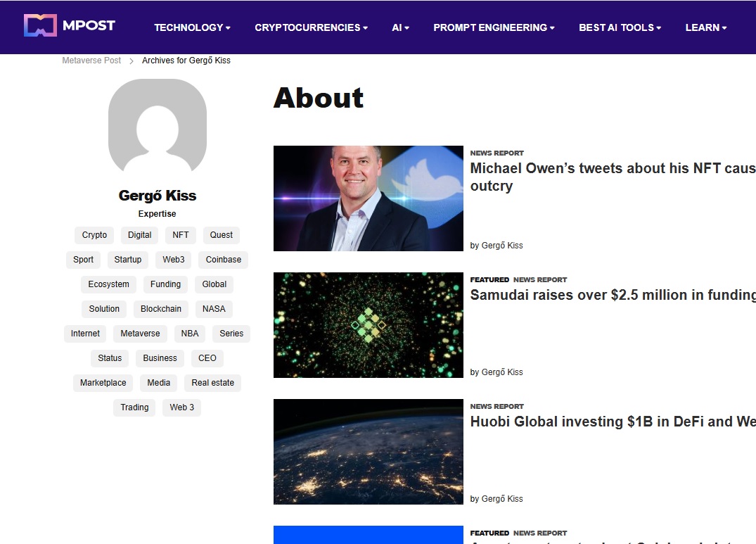
Task: Choose the Metaverse expertise tag
Action: tap(140, 334)
